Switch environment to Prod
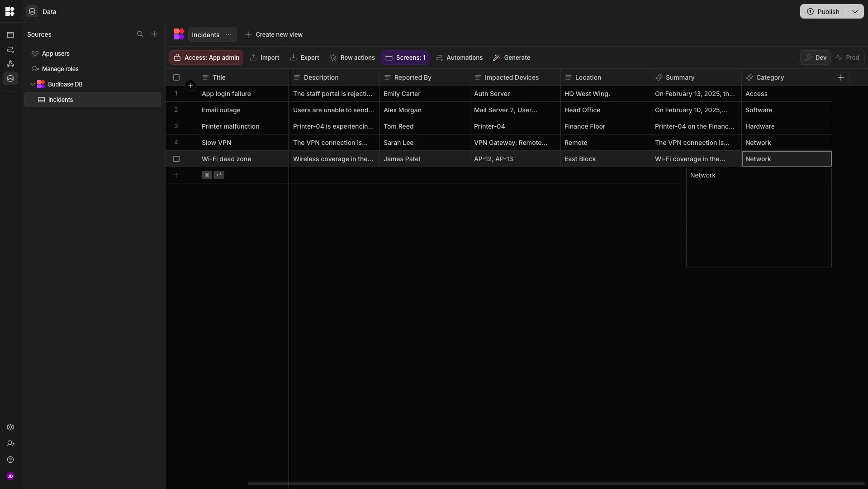 pos(848,58)
